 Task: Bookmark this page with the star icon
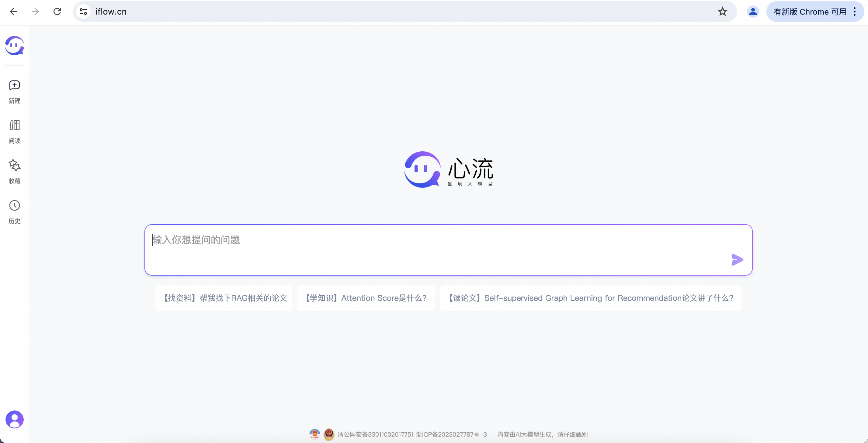pyautogui.click(x=722, y=12)
